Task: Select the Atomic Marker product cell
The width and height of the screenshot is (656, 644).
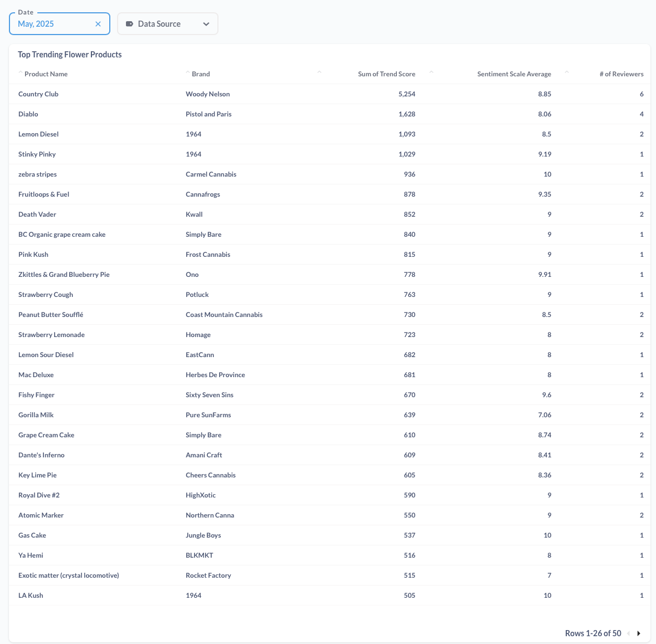Action: 41,516
